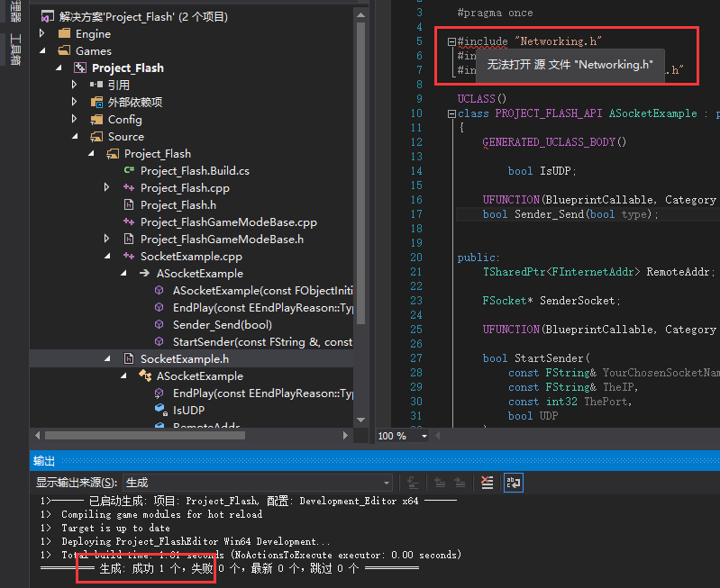Select the Output panel title tab

[x=44, y=460]
